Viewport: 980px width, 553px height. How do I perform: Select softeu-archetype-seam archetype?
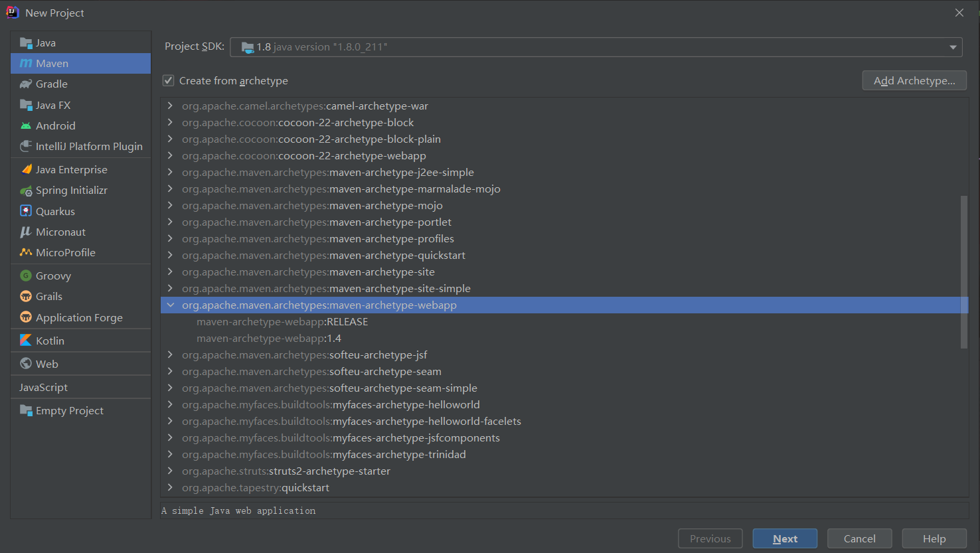click(x=311, y=372)
